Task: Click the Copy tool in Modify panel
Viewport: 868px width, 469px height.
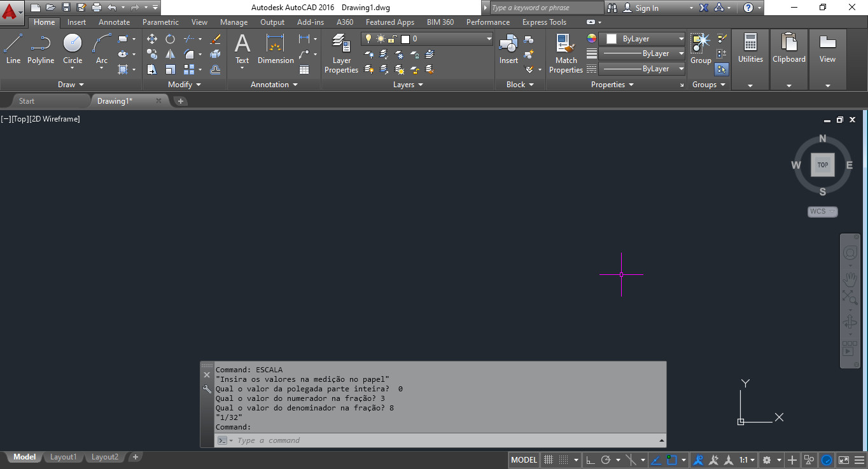Action: 152,54
